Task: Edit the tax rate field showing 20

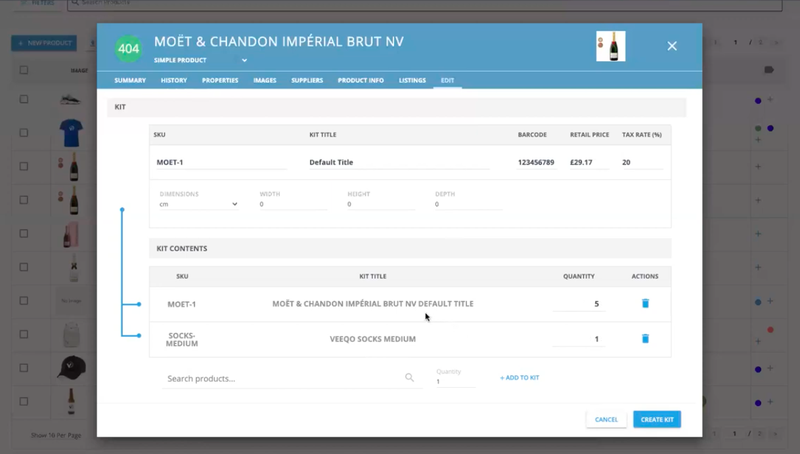Action: tap(642, 162)
